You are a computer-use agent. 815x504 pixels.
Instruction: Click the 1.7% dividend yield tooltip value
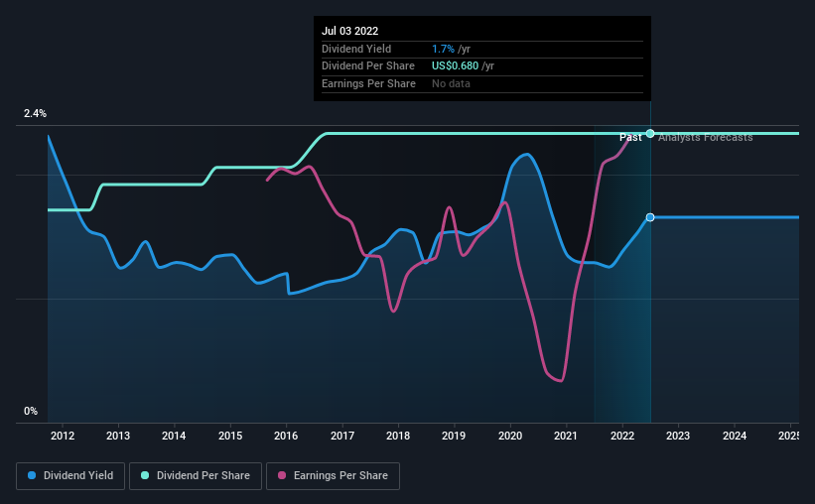(443, 49)
